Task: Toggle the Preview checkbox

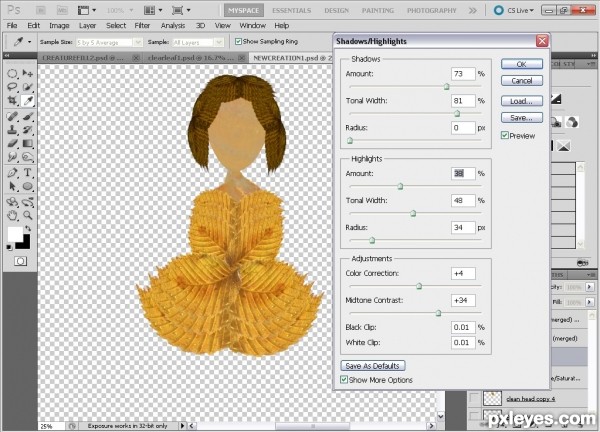Action: click(x=505, y=135)
